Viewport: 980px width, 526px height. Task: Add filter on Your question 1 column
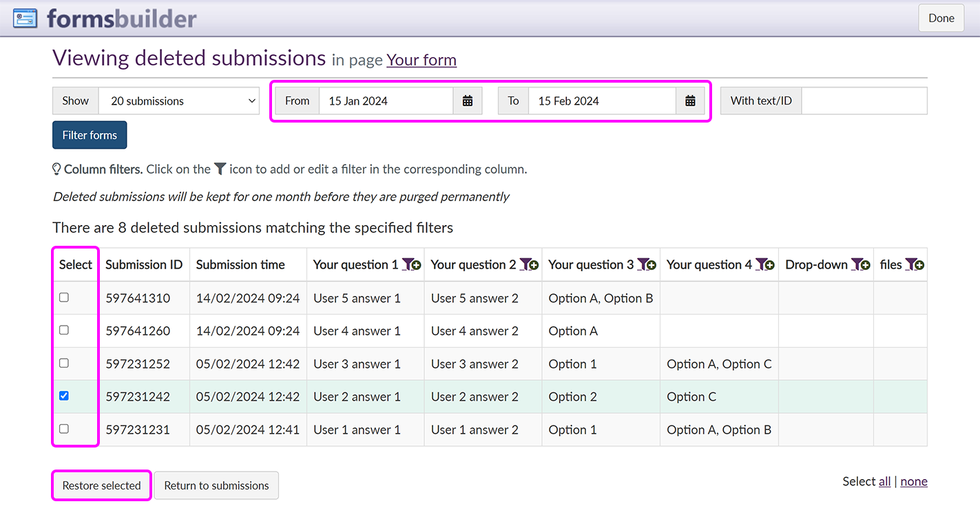coord(411,264)
